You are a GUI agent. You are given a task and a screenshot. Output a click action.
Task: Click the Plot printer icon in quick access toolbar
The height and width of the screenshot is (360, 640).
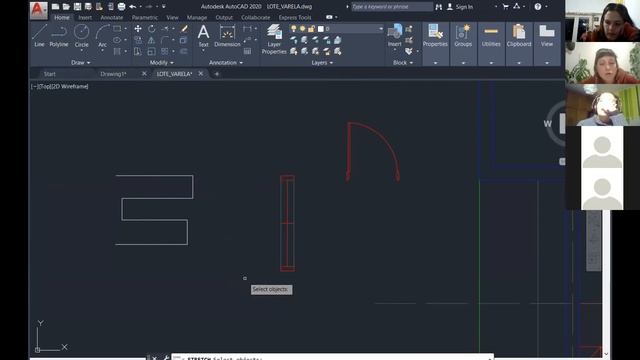click(x=121, y=7)
